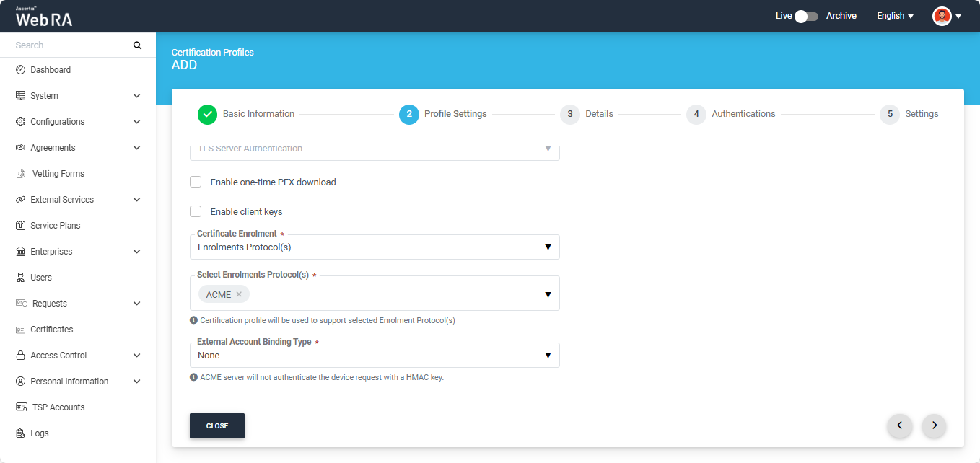Viewport: 980px width, 463px height.
Task: Toggle the Live/Archive switch
Action: pyautogui.click(x=805, y=16)
